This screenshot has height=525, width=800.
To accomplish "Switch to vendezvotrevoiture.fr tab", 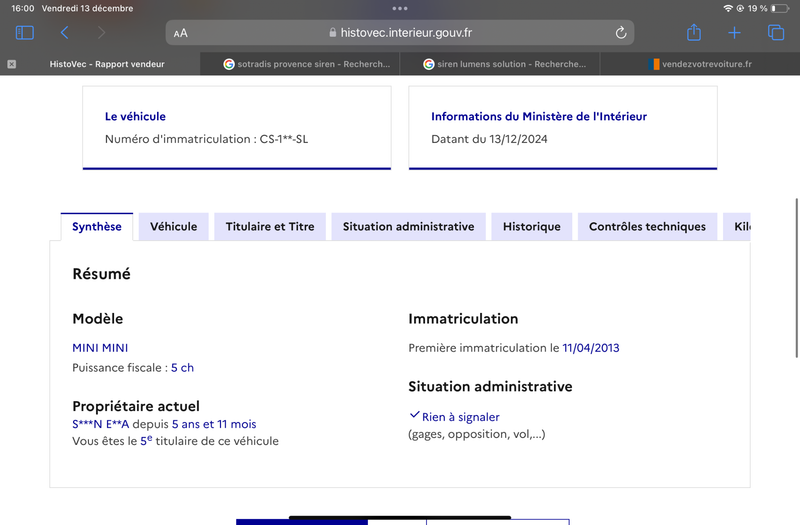I will [x=700, y=64].
